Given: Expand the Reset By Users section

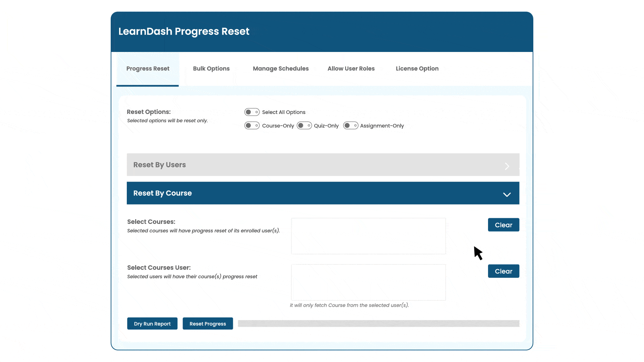Looking at the screenshot, I should (323, 165).
